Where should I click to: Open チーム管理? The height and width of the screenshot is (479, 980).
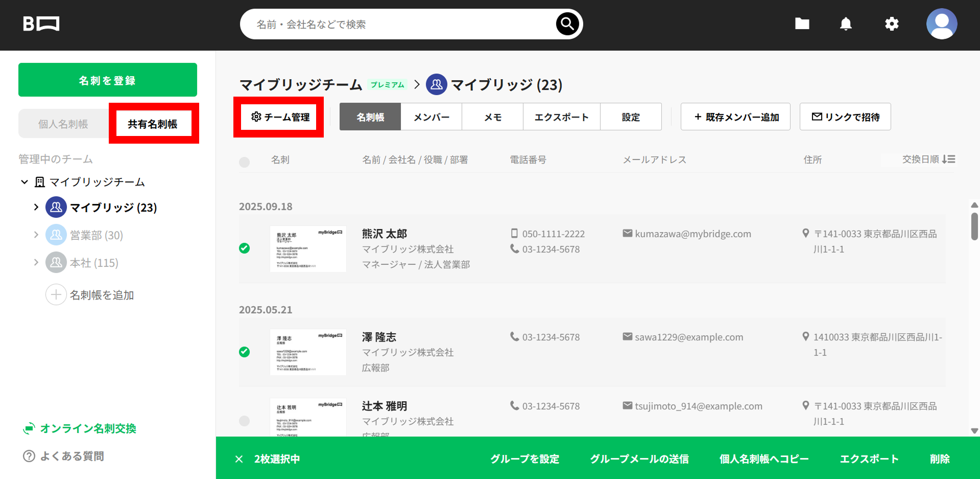coord(280,117)
